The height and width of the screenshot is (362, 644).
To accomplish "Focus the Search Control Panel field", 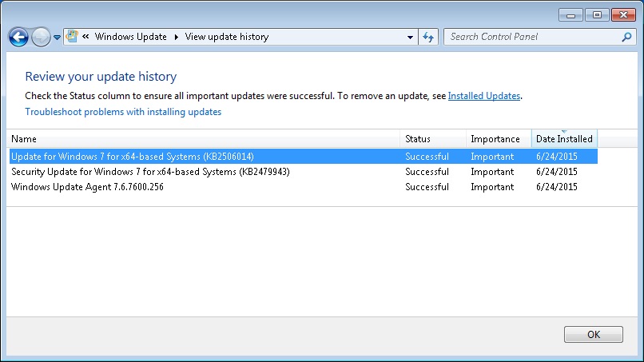I will (x=531, y=37).
